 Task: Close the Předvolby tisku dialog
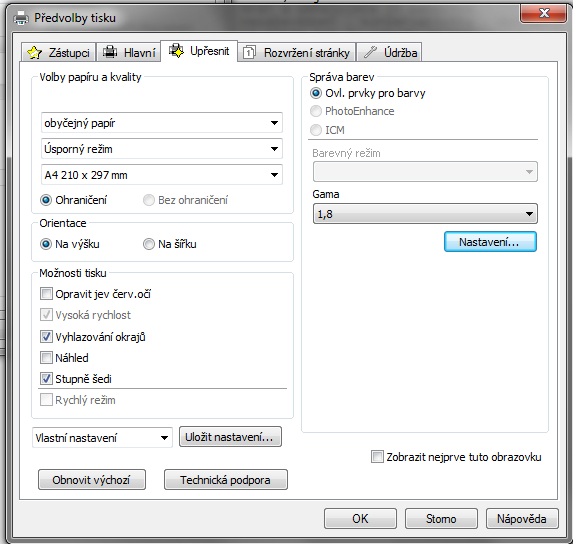[544, 13]
